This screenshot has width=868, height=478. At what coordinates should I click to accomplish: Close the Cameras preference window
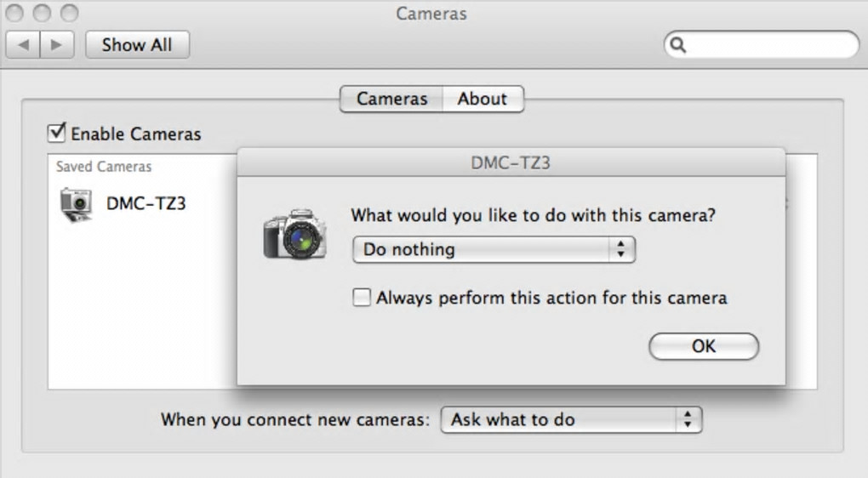click(16, 13)
